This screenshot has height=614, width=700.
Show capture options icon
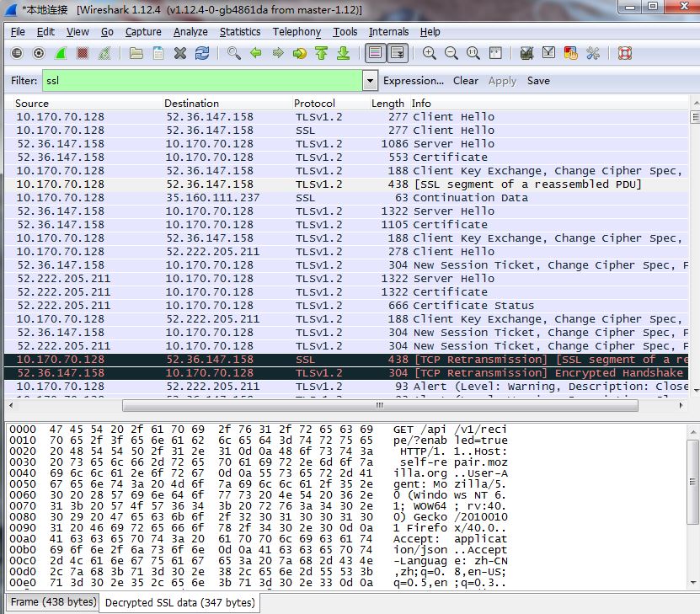click(x=39, y=53)
